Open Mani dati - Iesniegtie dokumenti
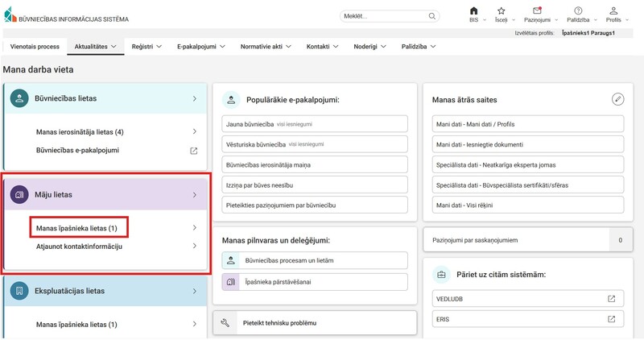 (528, 144)
